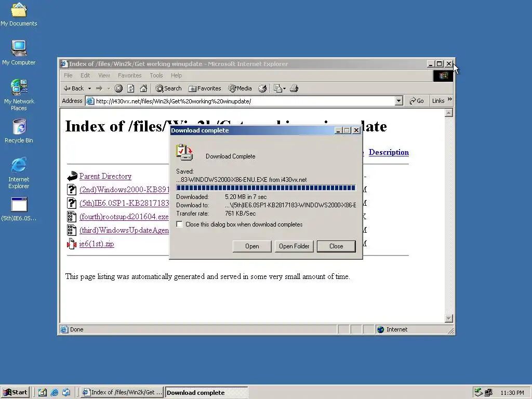This screenshot has width=532, height=399.
Task: Open the Media pane
Action: point(240,88)
